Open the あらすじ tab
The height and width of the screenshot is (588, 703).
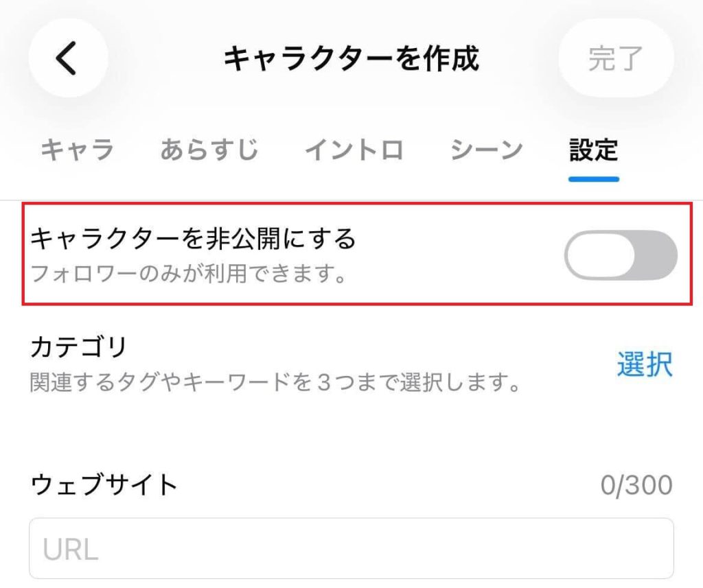[209, 150]
